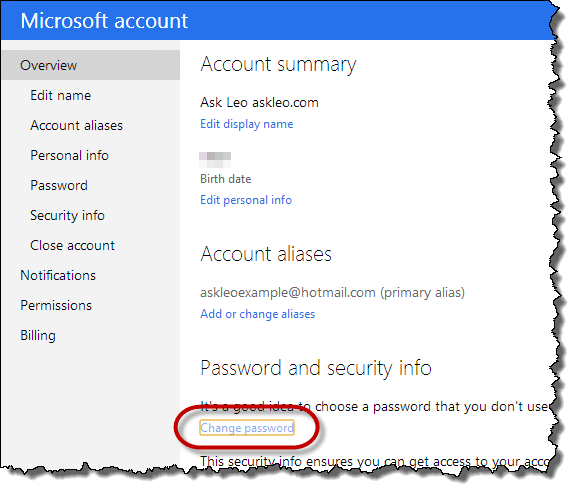Image resolution: width=580 pixels, height=494 pixels.
Task: Choose Close account in the sidebar
Action: 72,246
